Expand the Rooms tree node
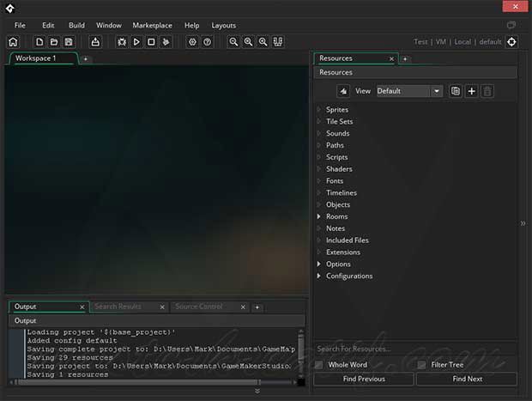This screenshot has width=532, height=401. 318,216
